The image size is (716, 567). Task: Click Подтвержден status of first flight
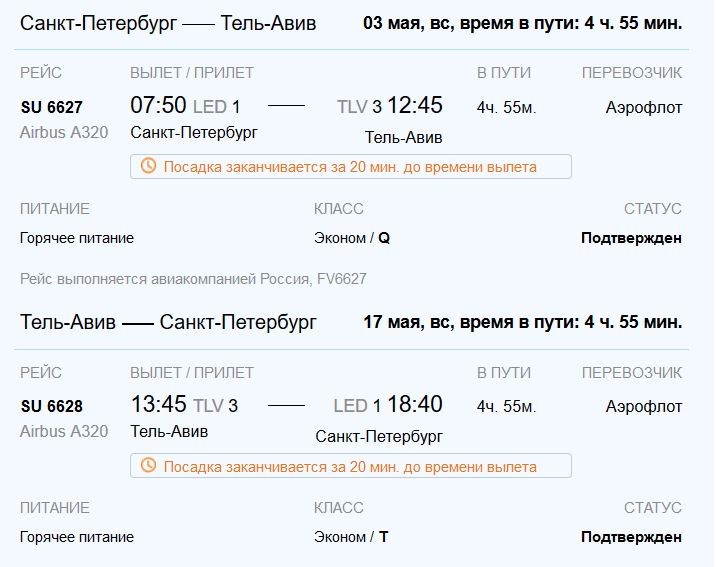(632, 238)
